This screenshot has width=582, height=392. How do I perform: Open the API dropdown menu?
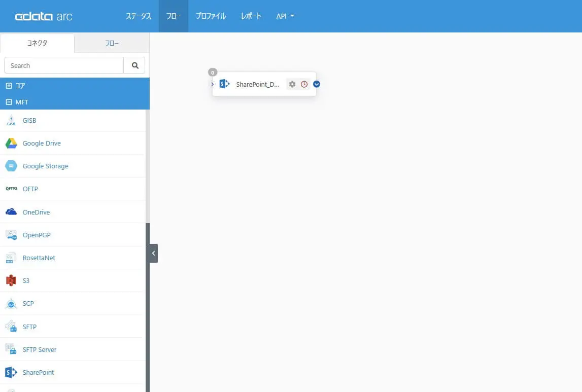(x=285, y=16)
